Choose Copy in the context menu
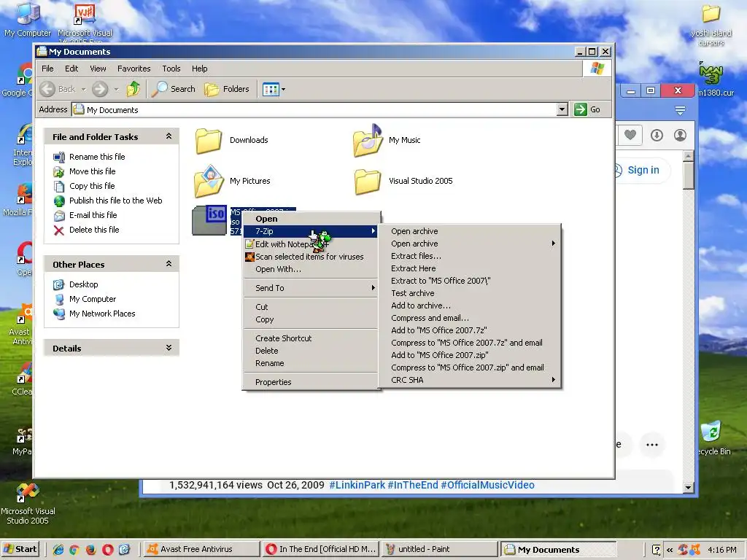This screenshot has width=747, height=560. coord(310,319)
